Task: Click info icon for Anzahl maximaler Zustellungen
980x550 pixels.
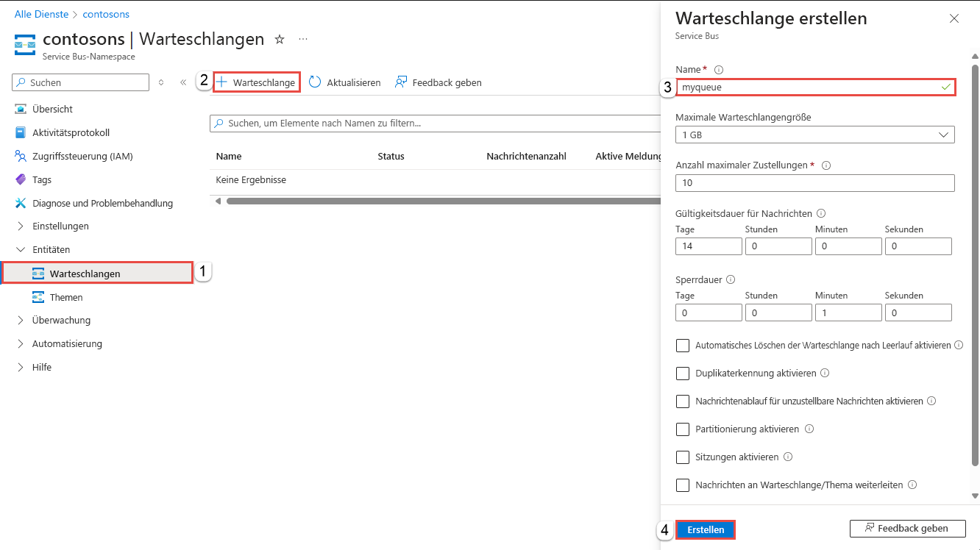Action: (825, 165)
